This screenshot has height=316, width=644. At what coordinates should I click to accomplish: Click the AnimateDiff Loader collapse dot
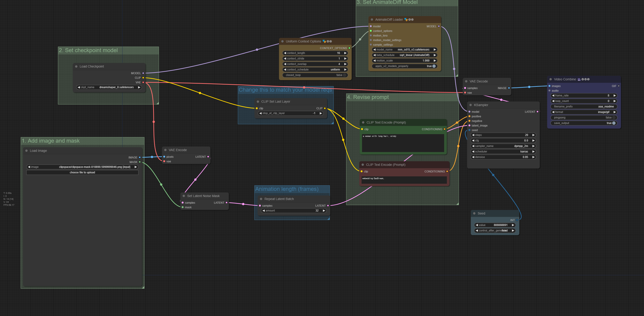click(x=372, y=20)
